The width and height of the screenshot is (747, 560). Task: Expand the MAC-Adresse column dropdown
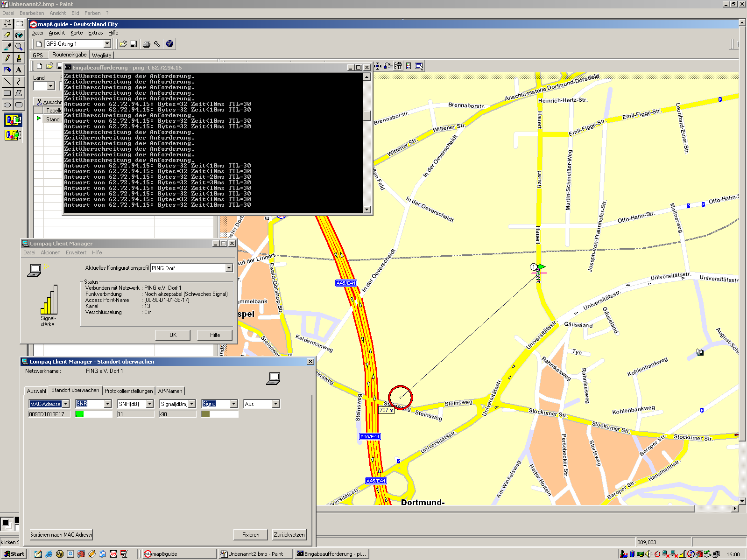66,404
